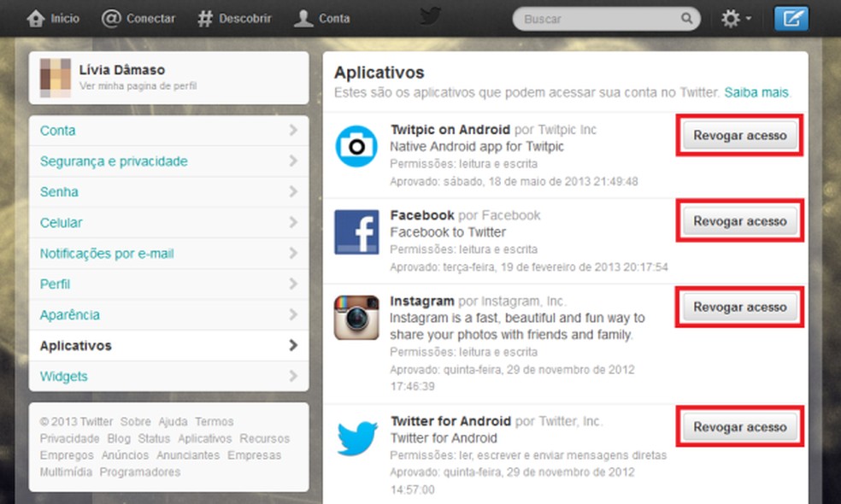Open the Sobre footer link
Image resolution: width=841 pixels, height=504 pixels.
pos(135,421)
